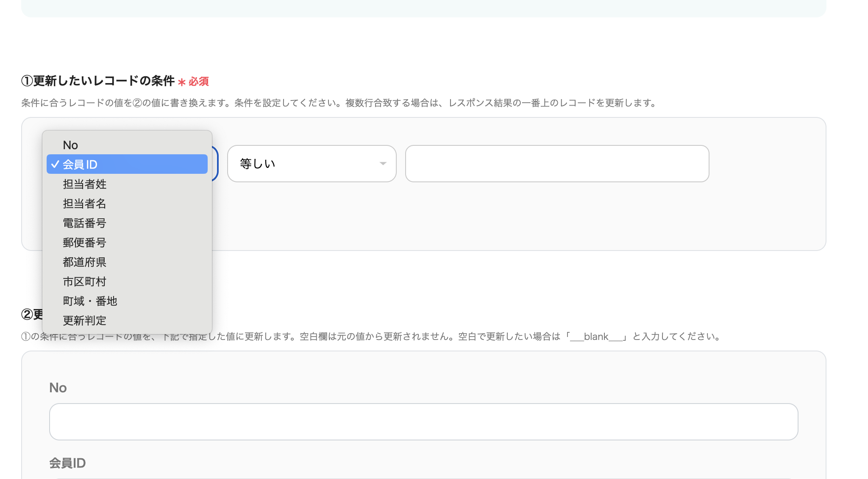Choose 都道府県 as condition field
868x479 pixels.
click(x=84, y=262)
